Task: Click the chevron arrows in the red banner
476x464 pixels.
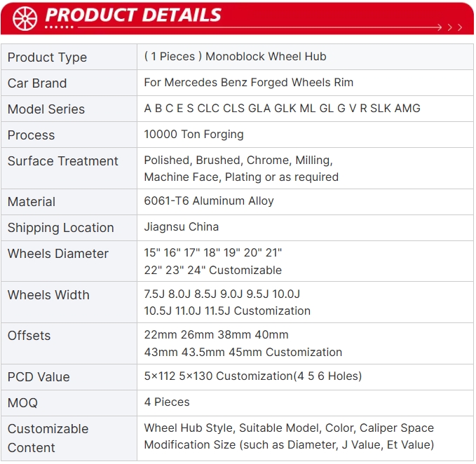Action: pos(449,27)
